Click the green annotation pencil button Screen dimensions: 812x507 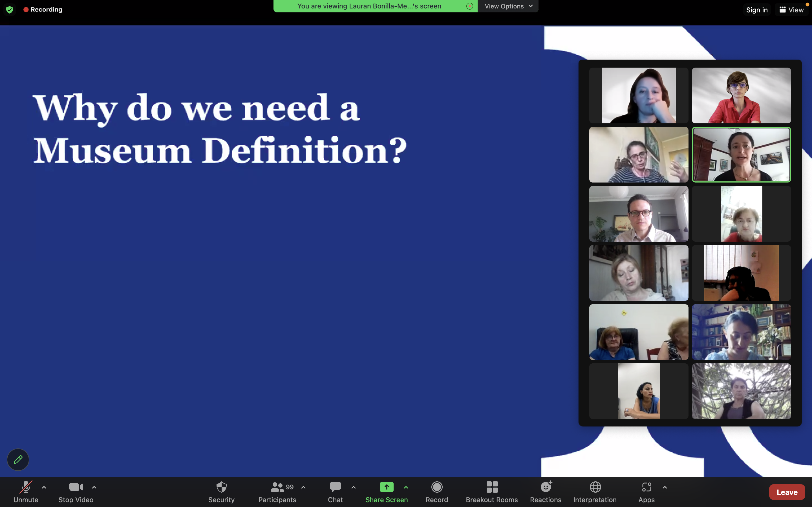point(18,459)
